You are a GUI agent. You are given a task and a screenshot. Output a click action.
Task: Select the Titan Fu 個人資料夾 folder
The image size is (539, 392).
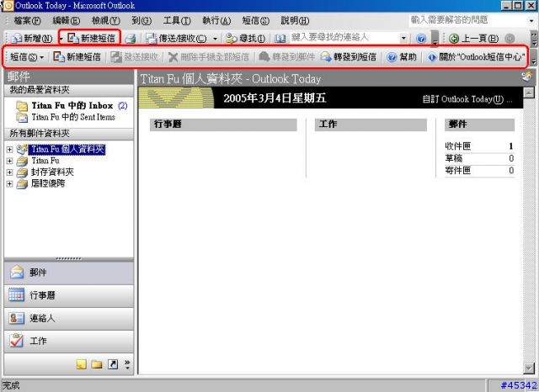pos(67,150)
